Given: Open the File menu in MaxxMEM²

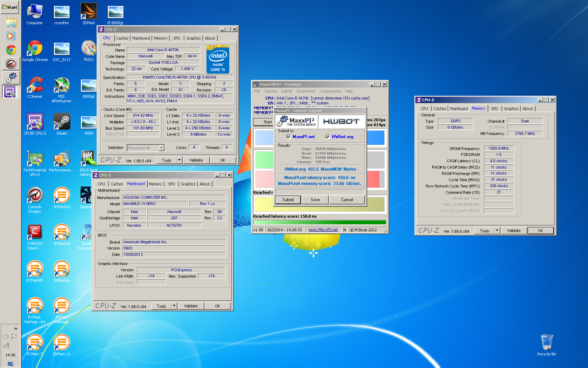Looking at the screenshot, I should click(x=257, y=91).
